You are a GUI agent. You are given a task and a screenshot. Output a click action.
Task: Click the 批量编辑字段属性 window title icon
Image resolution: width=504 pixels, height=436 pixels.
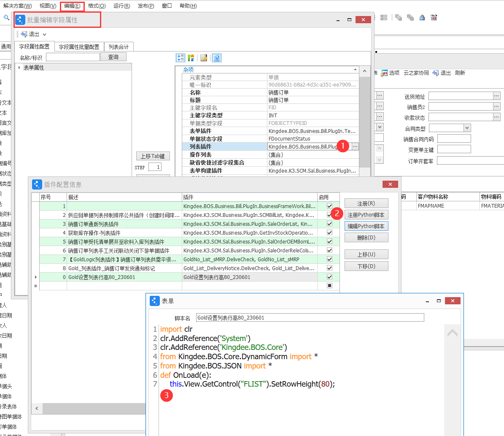click(x=20, y=20)
